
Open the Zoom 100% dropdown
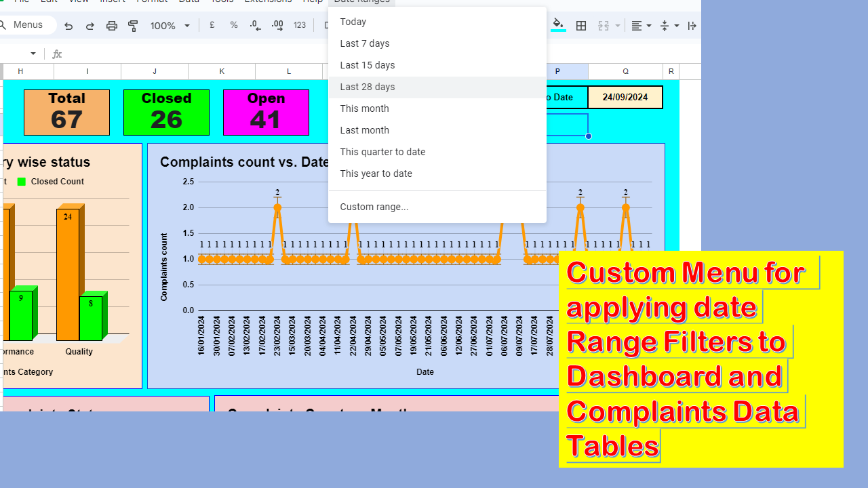coord(170,26)
